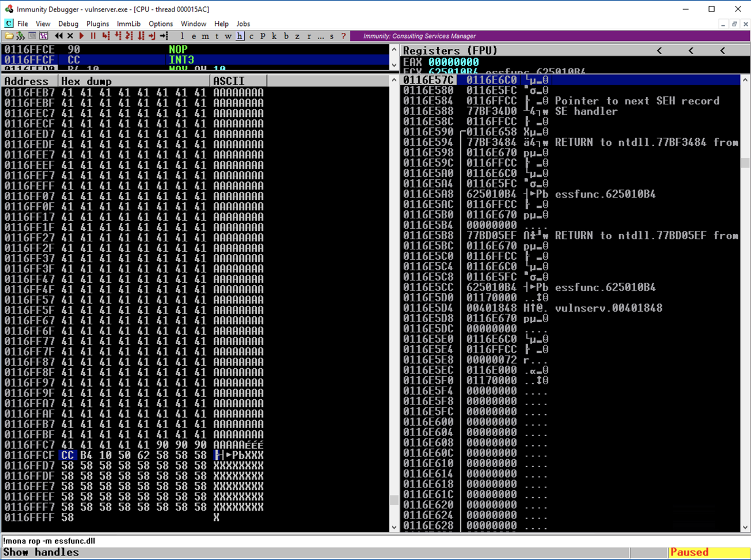Image resolution: width=751 pixels, height=560 pixels.
Task: Open the Help menu
Action: 221,24
